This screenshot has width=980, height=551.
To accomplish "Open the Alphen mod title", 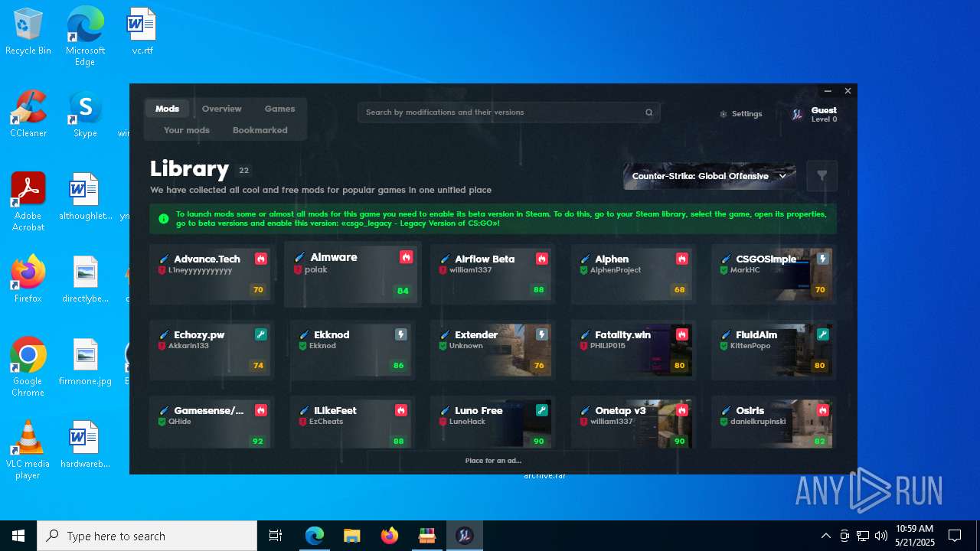I will point(612,259).
